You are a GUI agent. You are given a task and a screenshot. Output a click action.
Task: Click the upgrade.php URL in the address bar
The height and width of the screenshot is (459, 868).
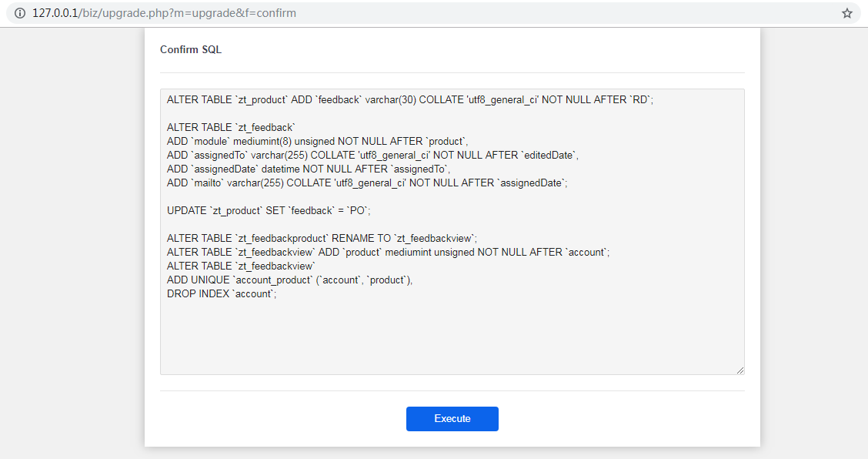point(164,13)
